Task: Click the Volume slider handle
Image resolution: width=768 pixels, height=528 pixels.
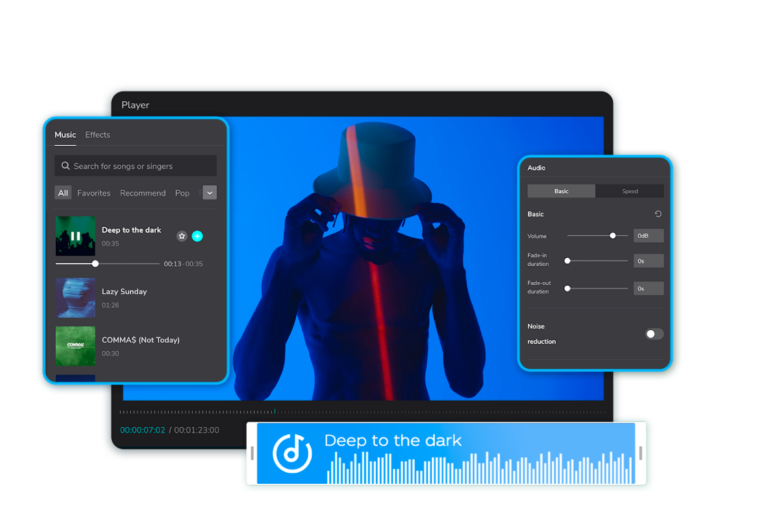Action: click(613, 235)
